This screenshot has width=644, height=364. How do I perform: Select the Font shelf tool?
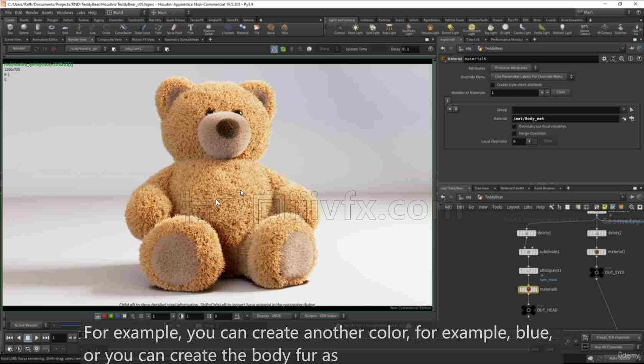coord(191,29)
